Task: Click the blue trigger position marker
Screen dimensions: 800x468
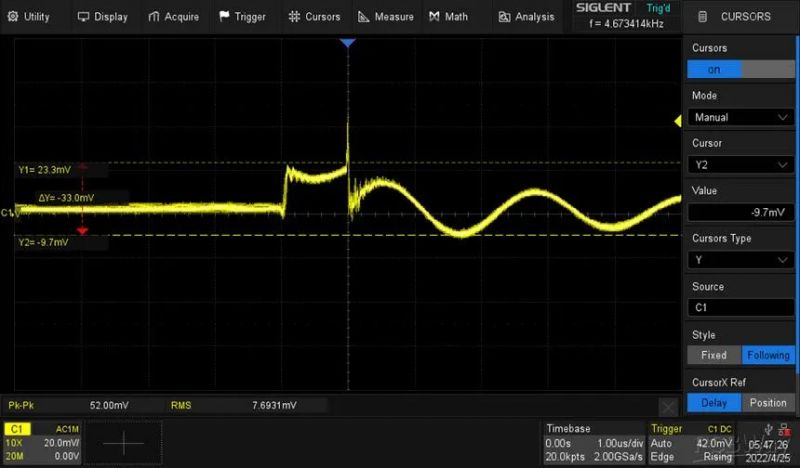Action: click(x=347, y=43)
